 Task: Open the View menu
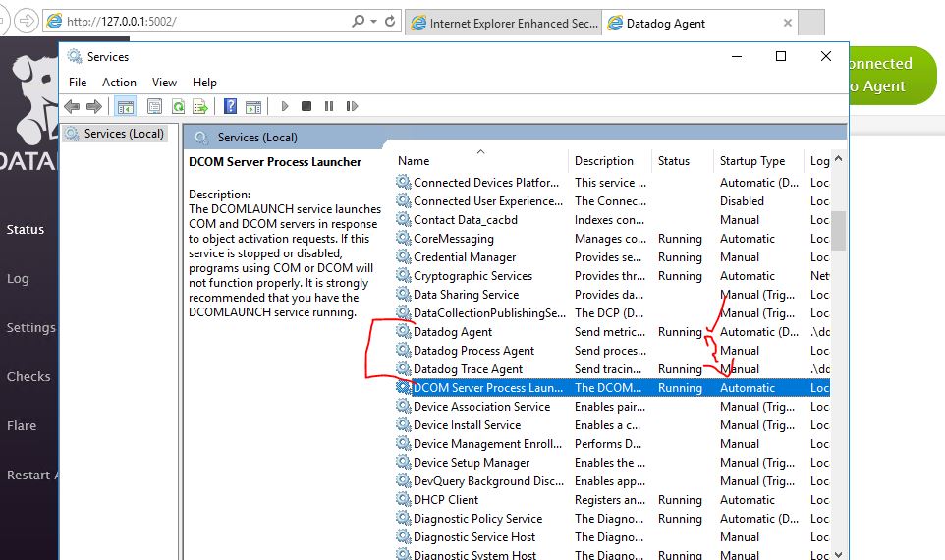[164, 83]
